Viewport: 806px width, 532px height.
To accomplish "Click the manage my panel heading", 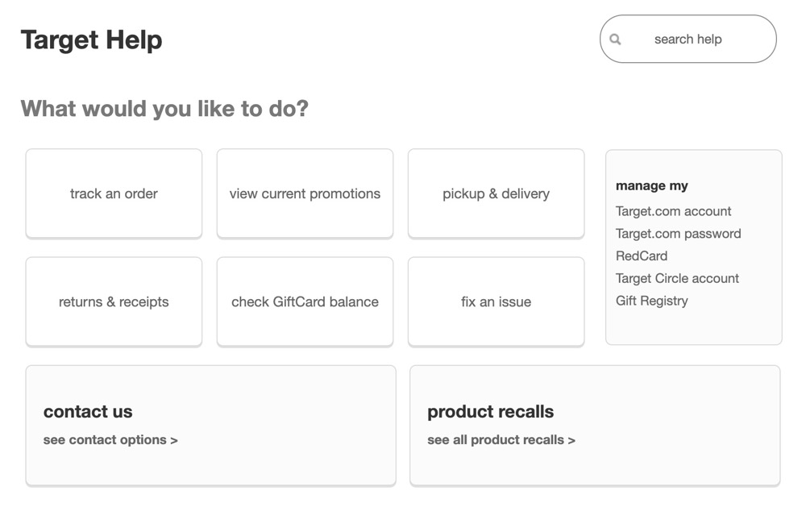I will click(x=652, y=185).
